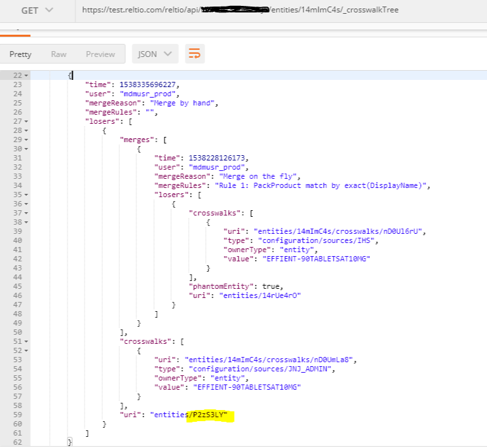
Task: Switch to the Raw view tab
Action: [59, 54]
